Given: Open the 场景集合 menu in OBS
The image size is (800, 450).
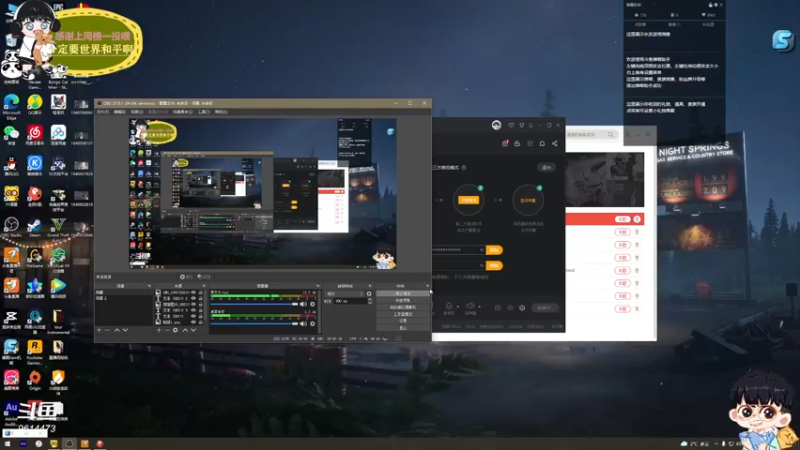Looking at the screenshot, I should coord(182,112).
